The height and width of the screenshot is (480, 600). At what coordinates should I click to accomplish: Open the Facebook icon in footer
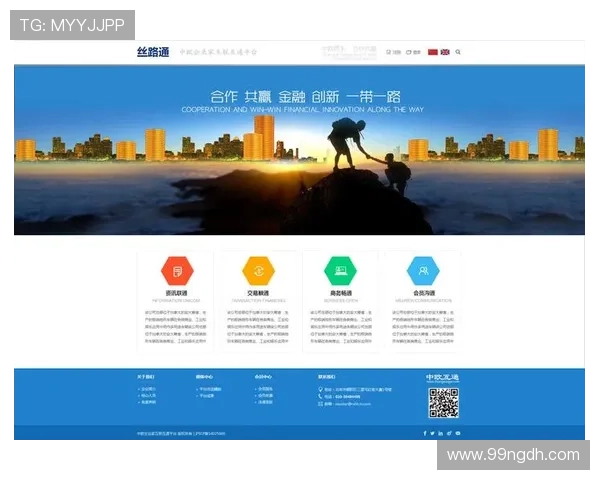click(426, 433)
